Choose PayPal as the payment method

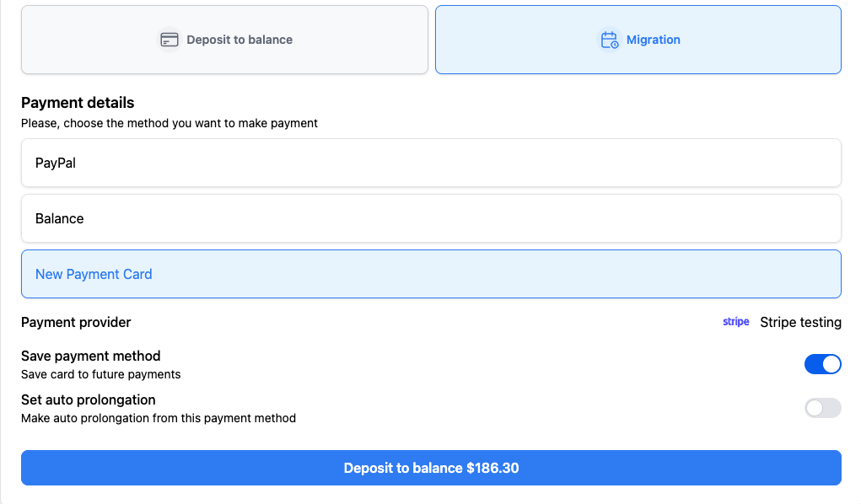[x=56, y=163]
